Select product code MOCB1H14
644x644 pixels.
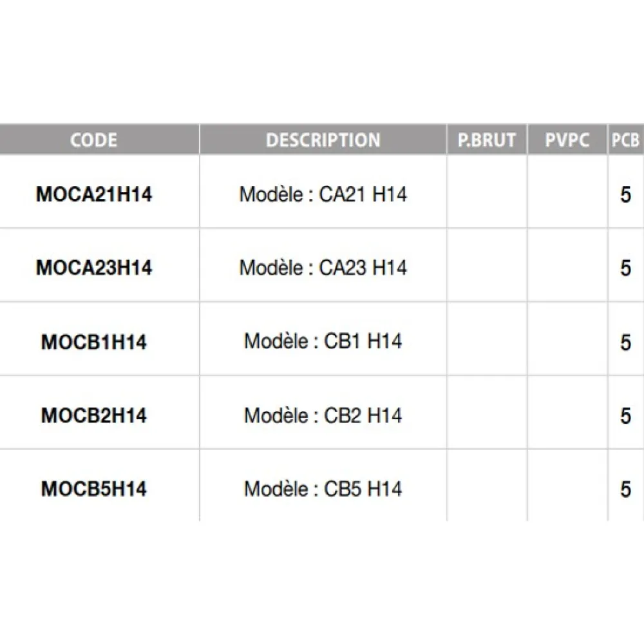coord(94,342)
